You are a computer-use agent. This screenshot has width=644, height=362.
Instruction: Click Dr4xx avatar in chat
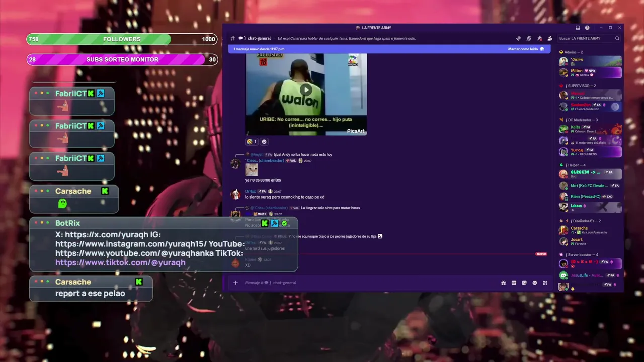point(235,194)
